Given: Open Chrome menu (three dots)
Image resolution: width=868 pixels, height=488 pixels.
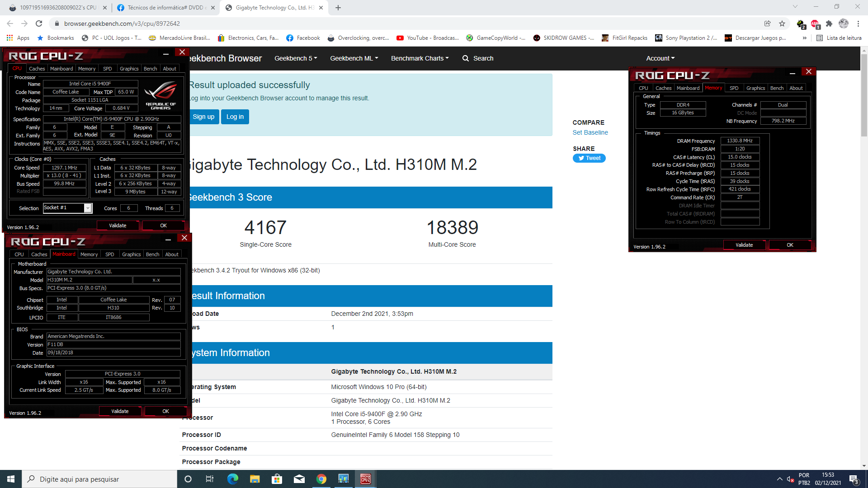Looking at the screenshot, I should pyautogui.click(x=858, y=23).
